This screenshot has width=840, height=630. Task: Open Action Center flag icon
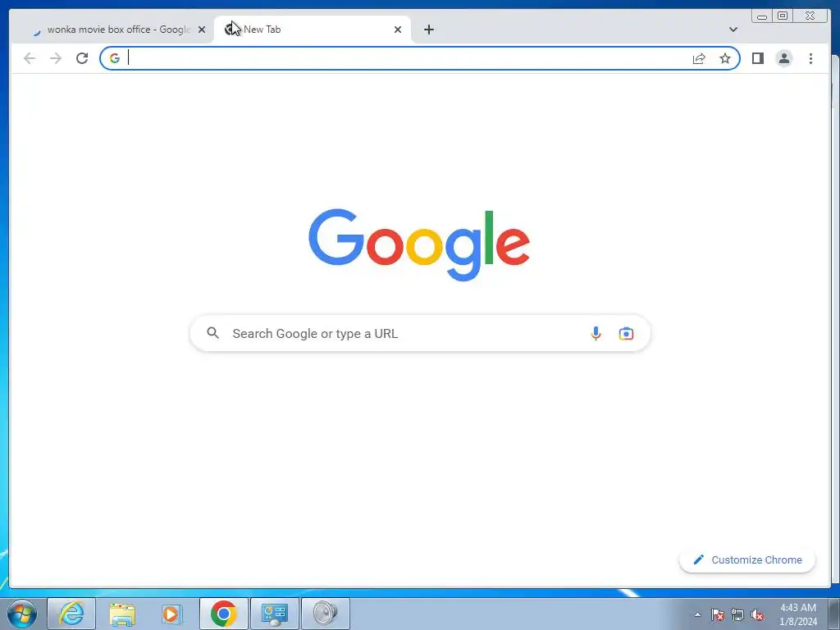coord(717,614)
